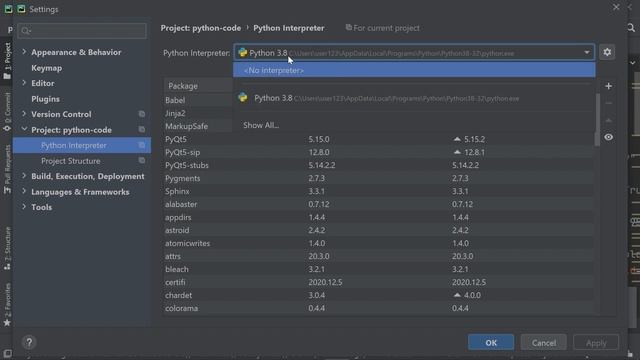Install a package with the plus icon

(x=609, y=86)
